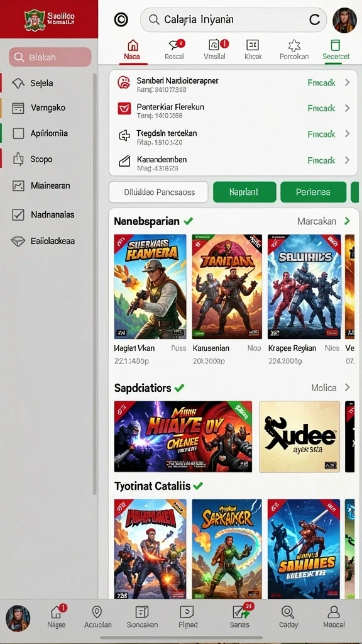Click Fmcadk link in Panterkiar row
The image size is (362, 644).
click(x=321, y=108)
